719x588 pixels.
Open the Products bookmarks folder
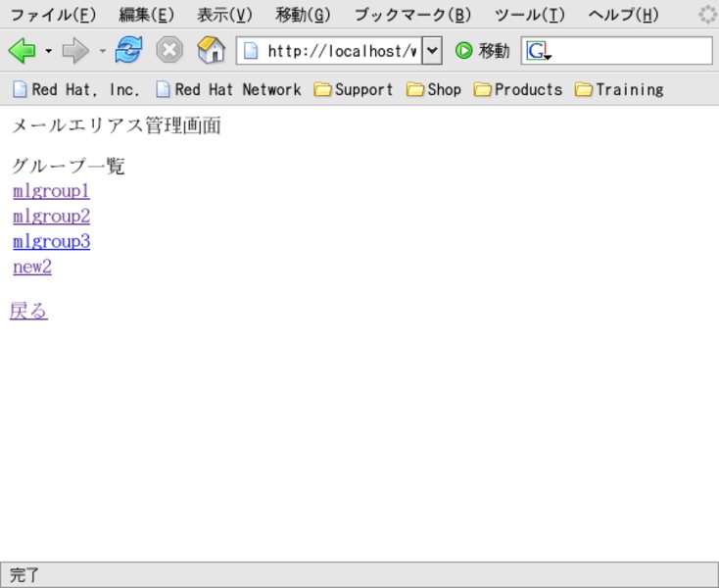pyautogui.click(x=518, y=89)
